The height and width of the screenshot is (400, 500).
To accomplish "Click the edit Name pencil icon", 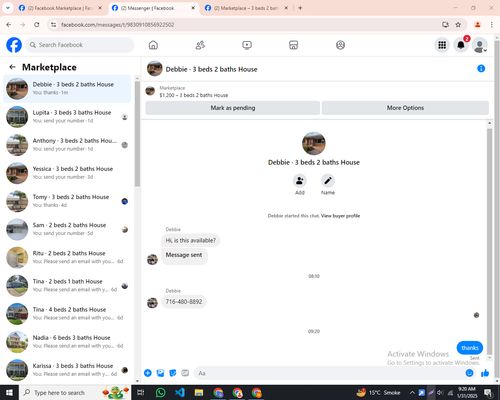I will click(328, 180).
